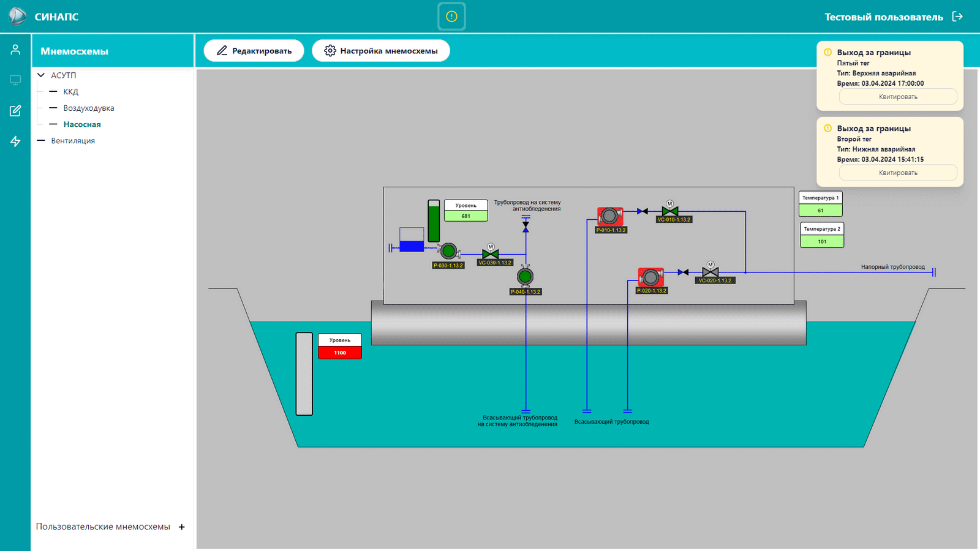Add a user mnemonic scheme with plus
Image resolution: width=980 pixels, height=551 pixels.
click(182, 527)
